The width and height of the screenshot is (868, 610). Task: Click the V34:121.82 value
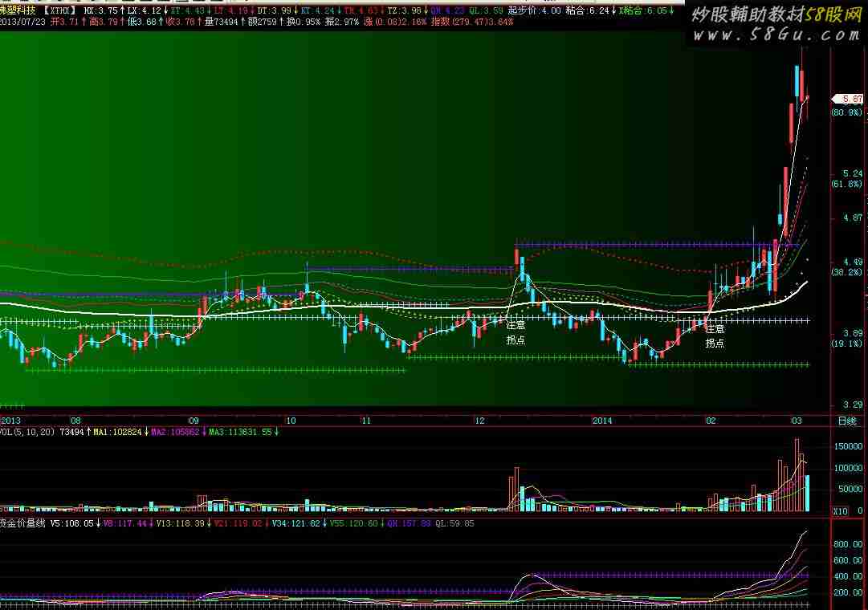pos(296,523)
